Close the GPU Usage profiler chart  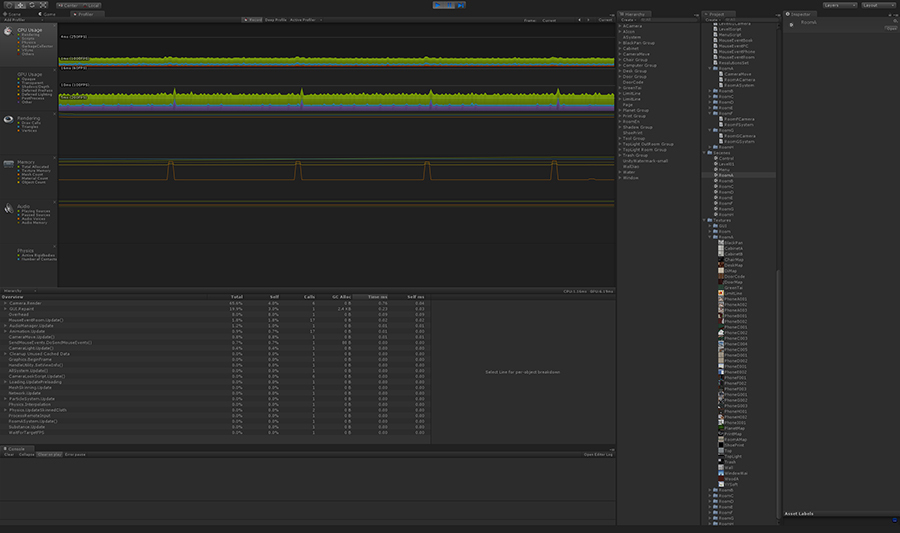pos(55,70)
